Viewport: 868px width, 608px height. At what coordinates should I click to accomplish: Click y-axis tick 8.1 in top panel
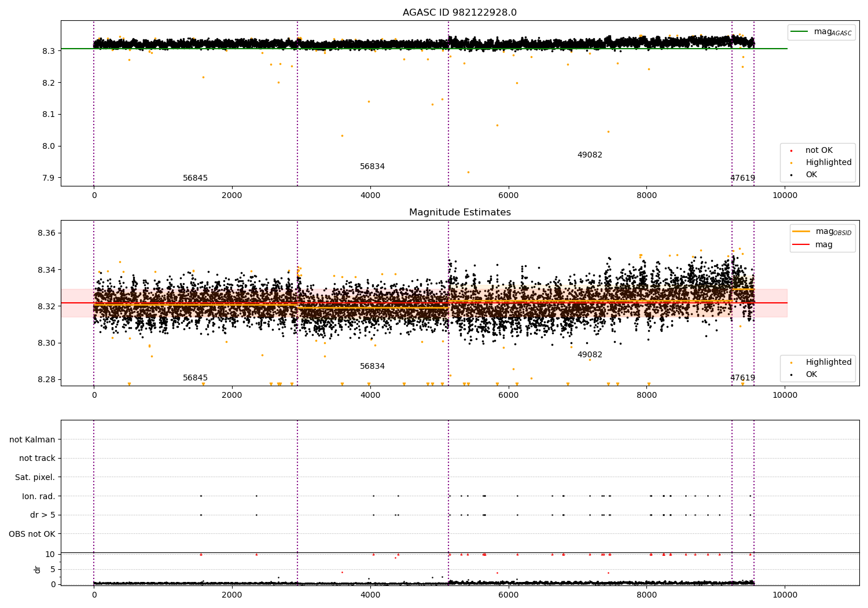[49, 115]
